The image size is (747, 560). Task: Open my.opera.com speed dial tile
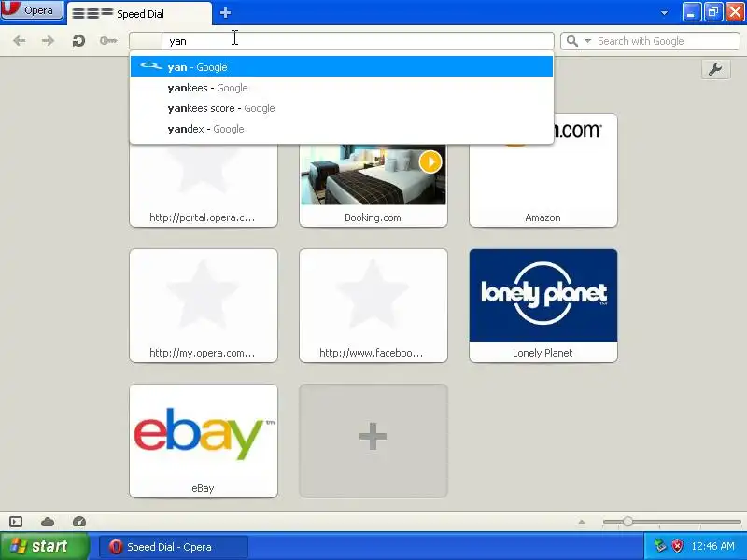[x=204, y=305]
